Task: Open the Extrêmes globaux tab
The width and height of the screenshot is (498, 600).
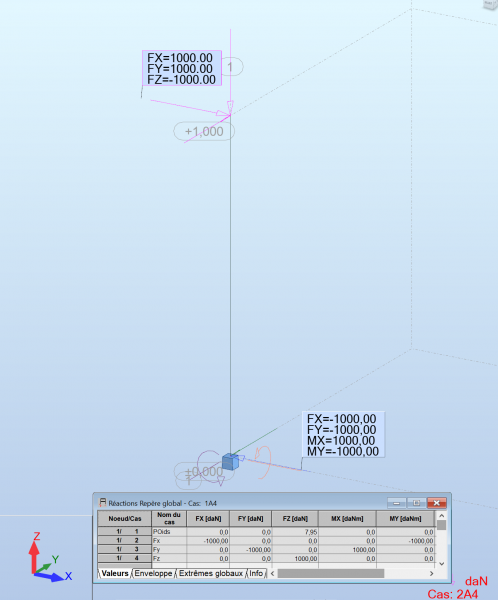Action: click(211, 573)
